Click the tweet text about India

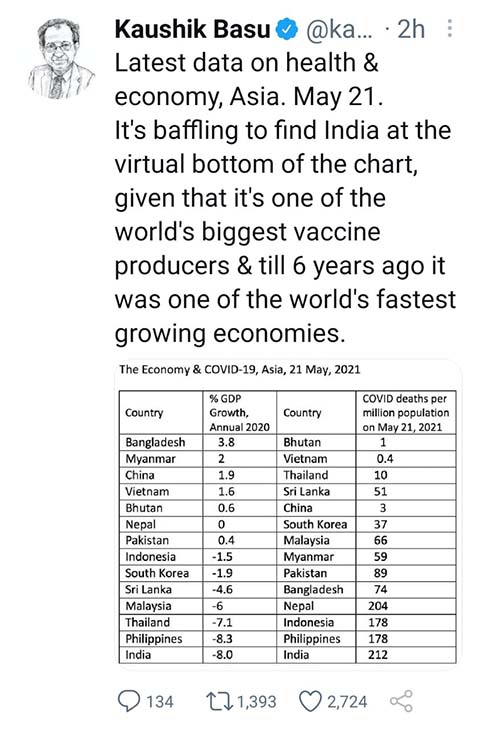click(285, 198)
